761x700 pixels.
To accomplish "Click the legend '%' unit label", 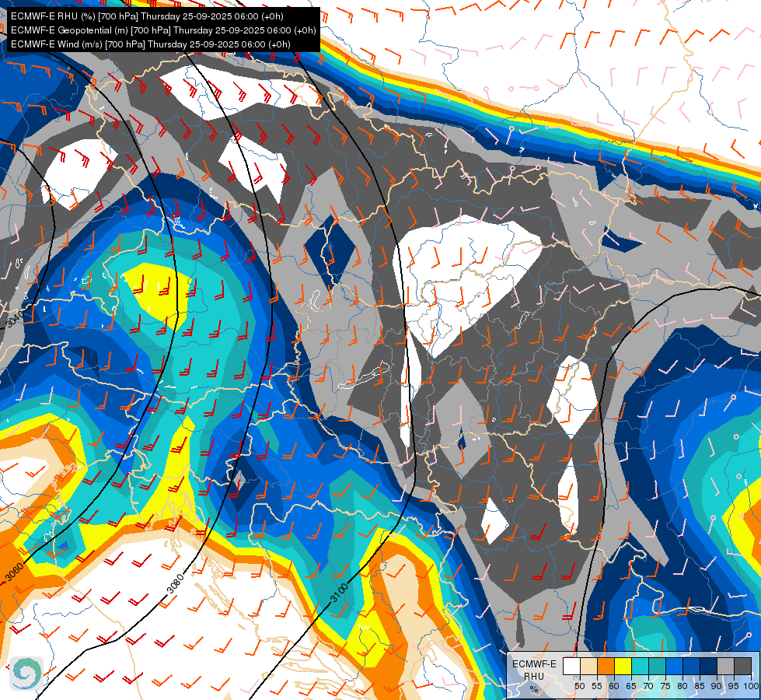I will pyautogui.click(x=534, y=689).
